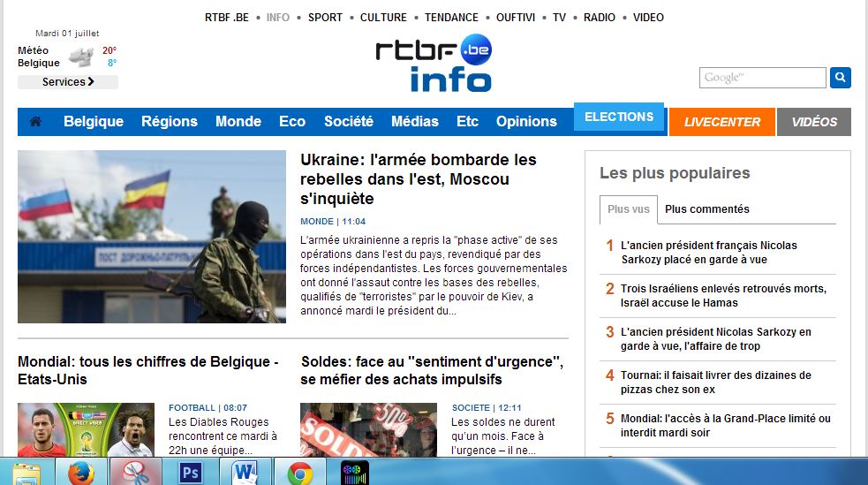Open the Etc navigation menu
The height and width of the screenshot is (485, 868).
[x=467, y=122]
